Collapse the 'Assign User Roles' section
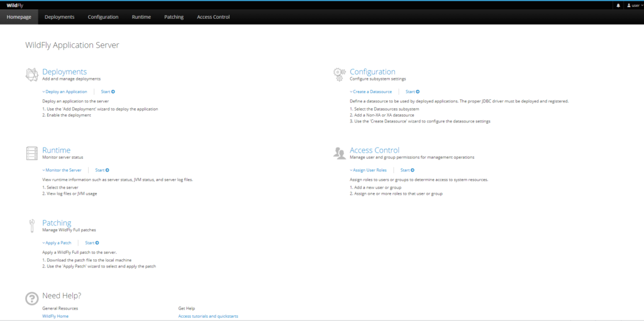Image resolution: width=644 pixels, height=321 pixels. click(368, 170)
